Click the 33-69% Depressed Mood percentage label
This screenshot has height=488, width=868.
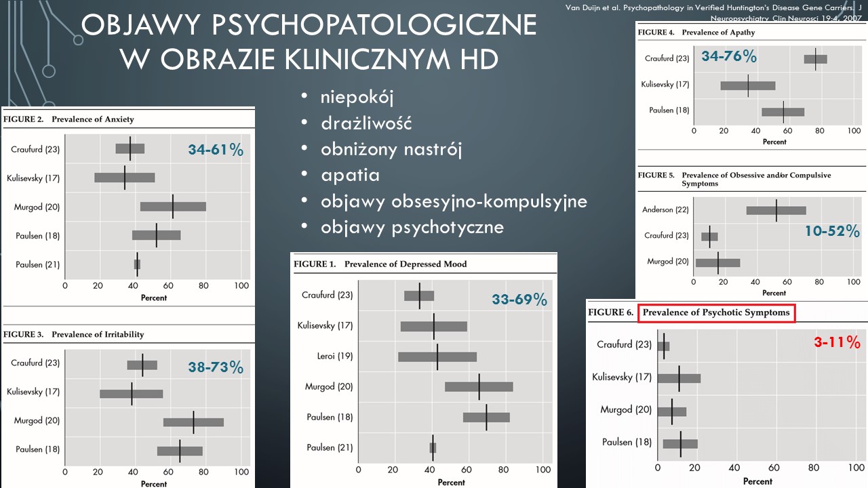[x=519, y=299]
